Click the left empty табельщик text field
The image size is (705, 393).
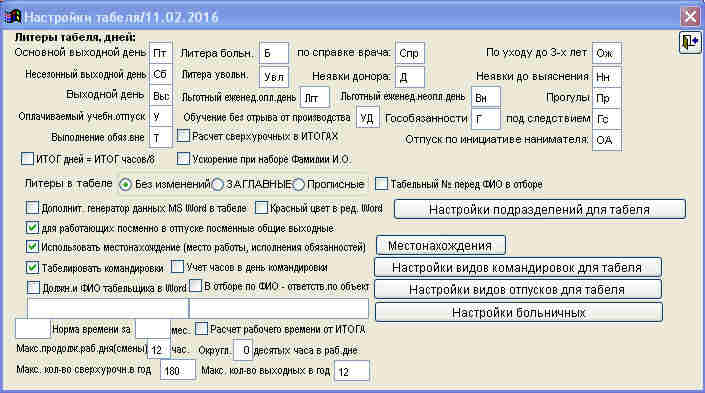[x=107, y=308]
